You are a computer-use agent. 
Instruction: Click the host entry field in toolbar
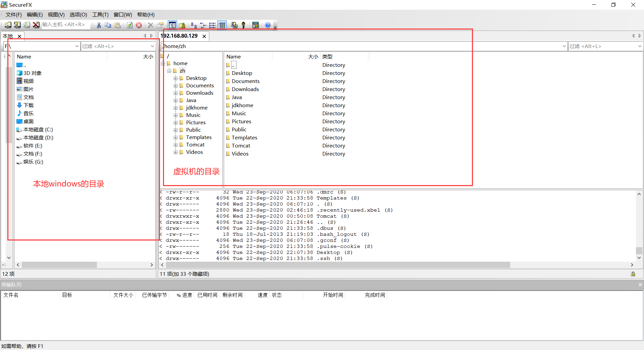click(x=66, y=25)
